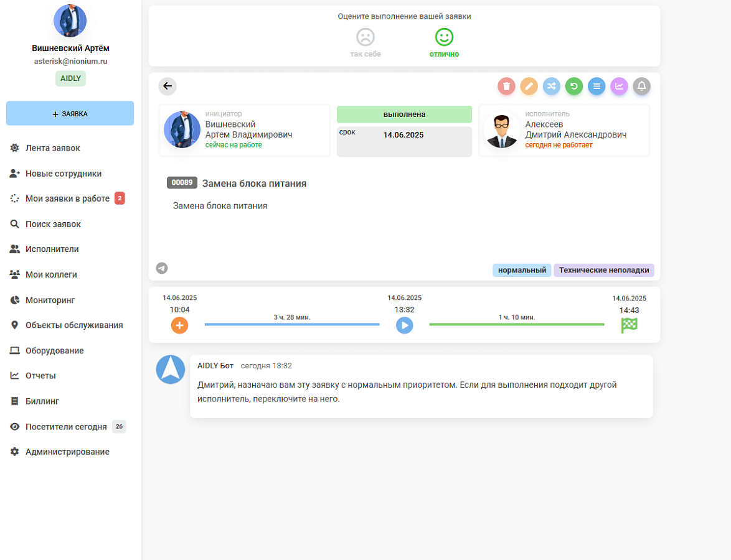Go back using the left arrow button

tap(167, 86)
